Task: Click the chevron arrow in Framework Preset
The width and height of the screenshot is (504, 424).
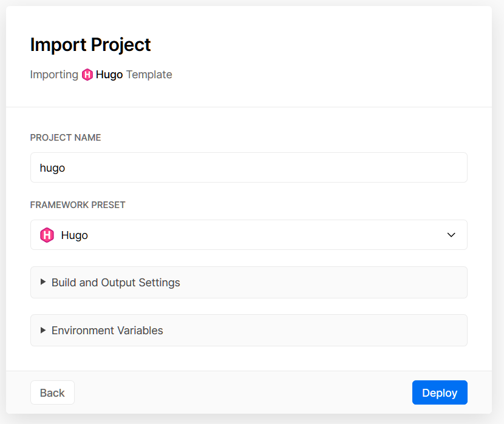Action: tap(451, 235)
